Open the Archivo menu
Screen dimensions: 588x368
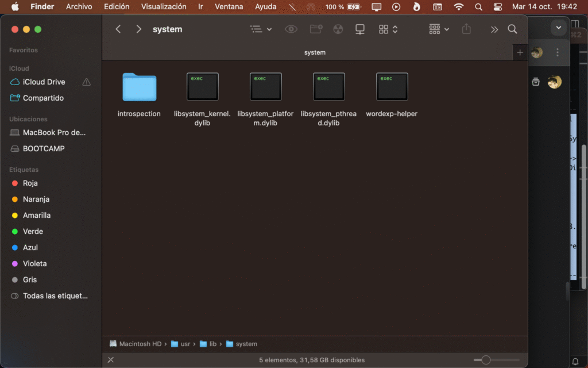(x=79, y=7)
